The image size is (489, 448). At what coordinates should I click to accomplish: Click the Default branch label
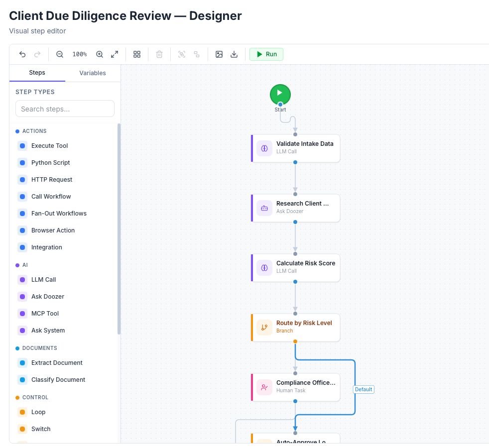[363, 389]
